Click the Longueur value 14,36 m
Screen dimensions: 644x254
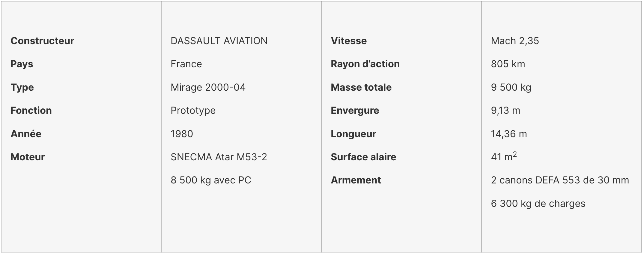[x=509, y=134]
